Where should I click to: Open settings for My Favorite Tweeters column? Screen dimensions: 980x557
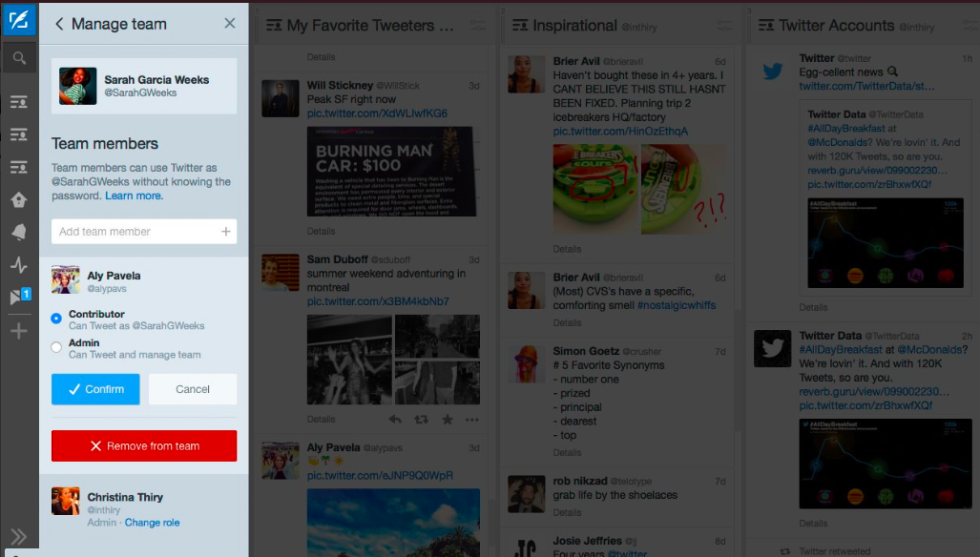(478, 26)
